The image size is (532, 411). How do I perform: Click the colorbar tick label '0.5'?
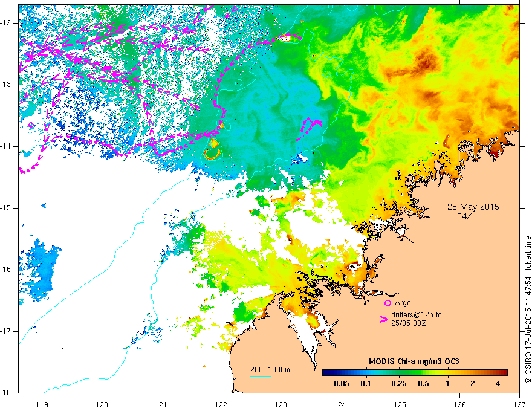pyautogui.click(x=423, y=384)
